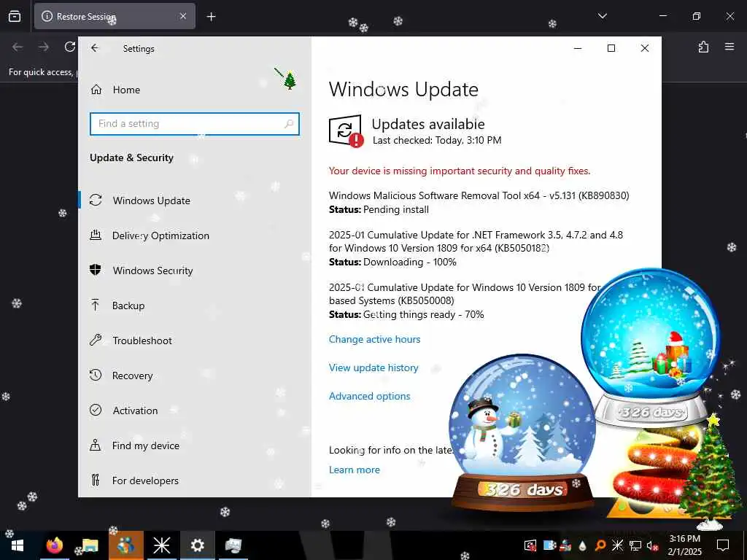Open For developers settings
Screen dimensions: 747x560
(145, 481)
